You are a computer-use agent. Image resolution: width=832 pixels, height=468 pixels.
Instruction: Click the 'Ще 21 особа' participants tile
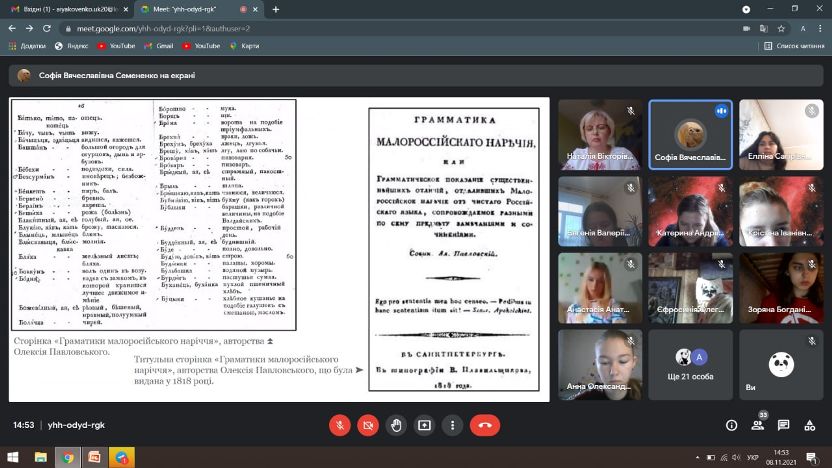coord(688,365)
